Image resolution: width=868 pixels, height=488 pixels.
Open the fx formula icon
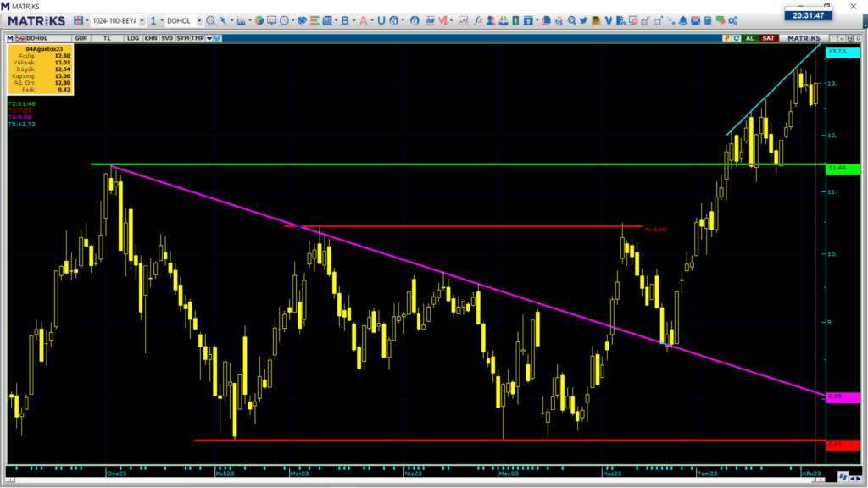478,20
